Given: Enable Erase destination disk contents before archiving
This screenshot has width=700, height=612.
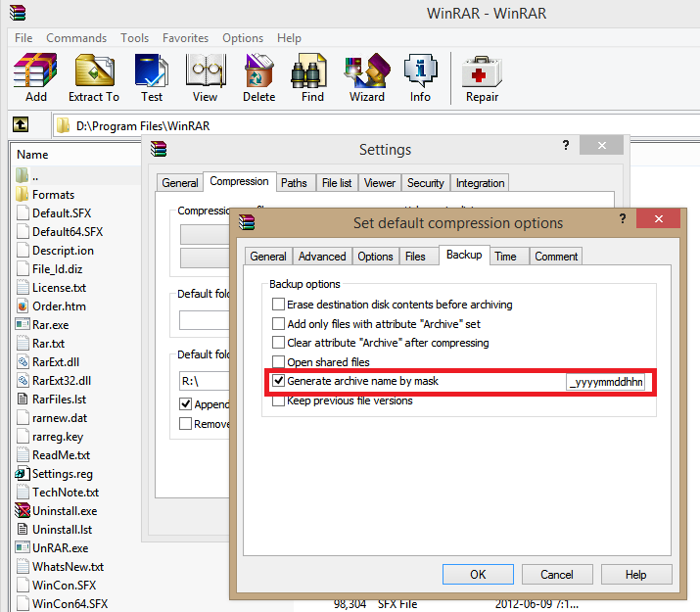Looking at the screenshot, I should click(279, 305).
